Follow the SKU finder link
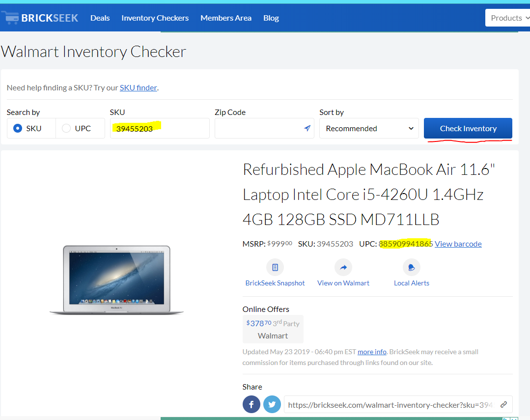The width and height of the screenshot is (530, 420). click(138, 88)
